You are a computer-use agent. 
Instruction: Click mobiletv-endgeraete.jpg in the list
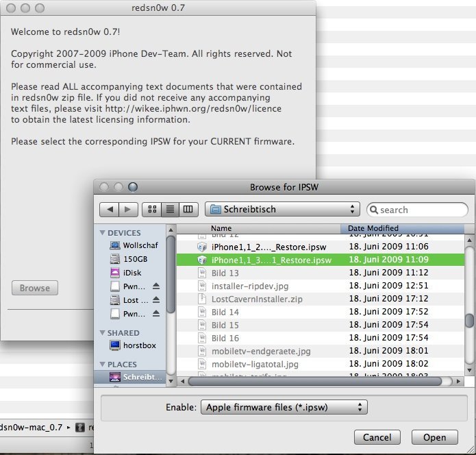tap(321, 351)
